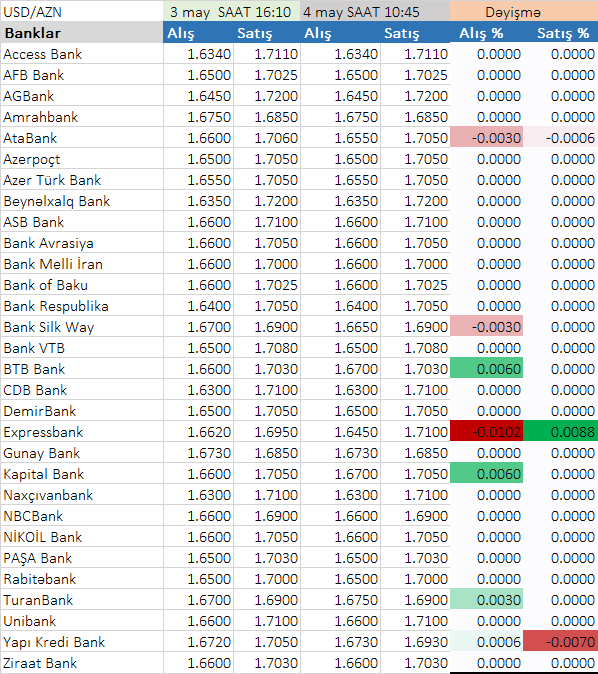This screenshot has height=674, width=598.
Task: Click the BTB Bank 0.0060 change cell
Action: 487,369
